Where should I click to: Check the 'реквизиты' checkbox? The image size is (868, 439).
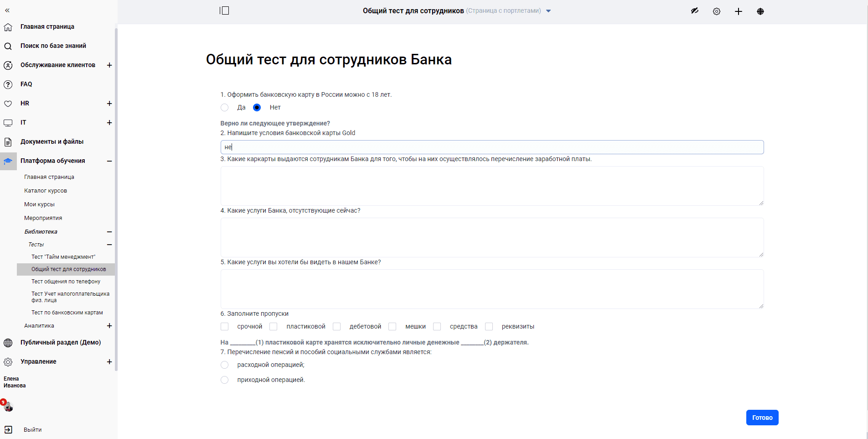(x=489, y=327)
